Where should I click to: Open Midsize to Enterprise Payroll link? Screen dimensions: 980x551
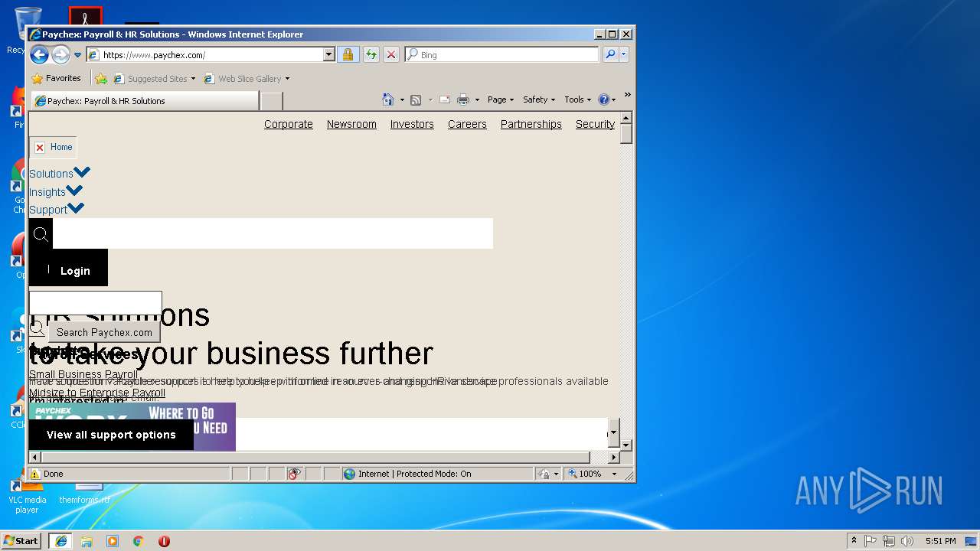97,393
